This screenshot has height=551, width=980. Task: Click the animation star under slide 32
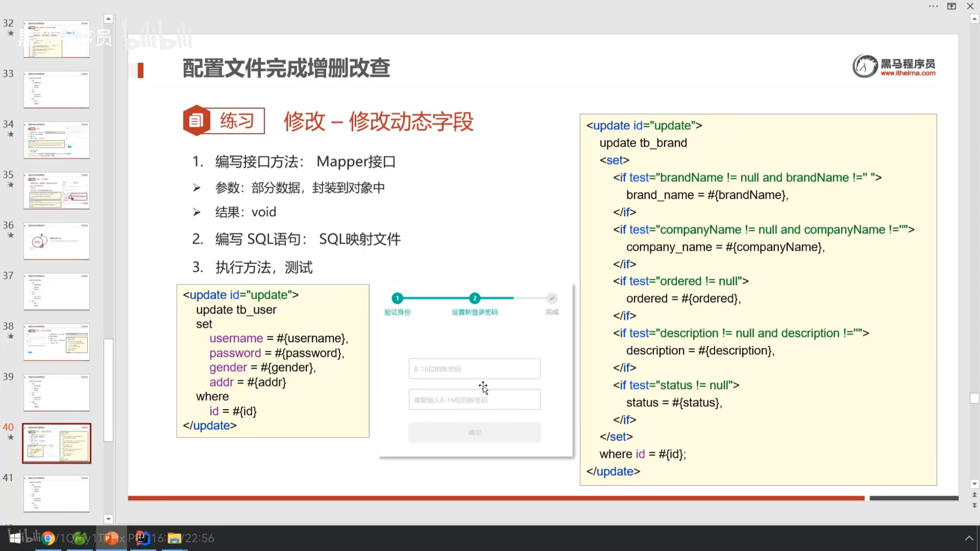coord(11,33)
